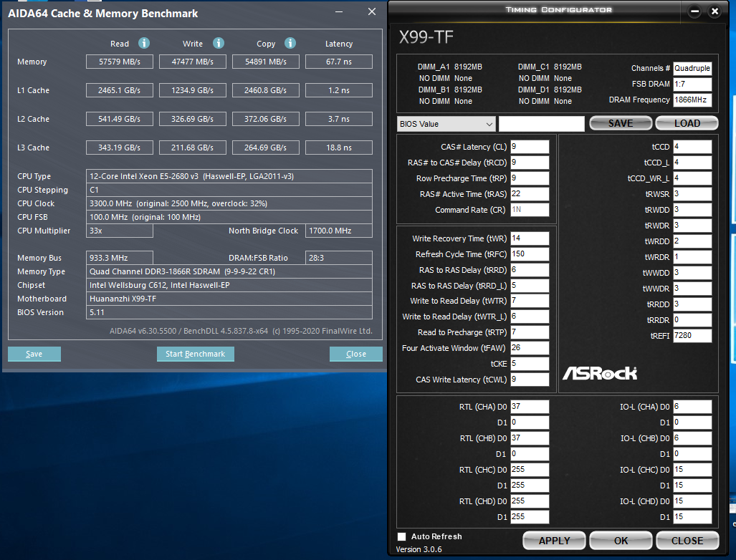Click the tREFI value field
The image size is (736, 560).
click(692, 335)
